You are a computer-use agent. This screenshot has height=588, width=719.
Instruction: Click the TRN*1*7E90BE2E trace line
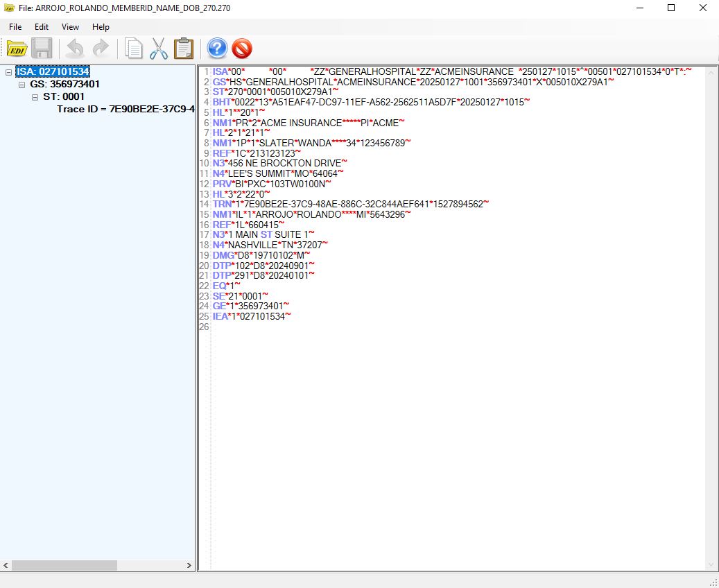click(351, 204)
